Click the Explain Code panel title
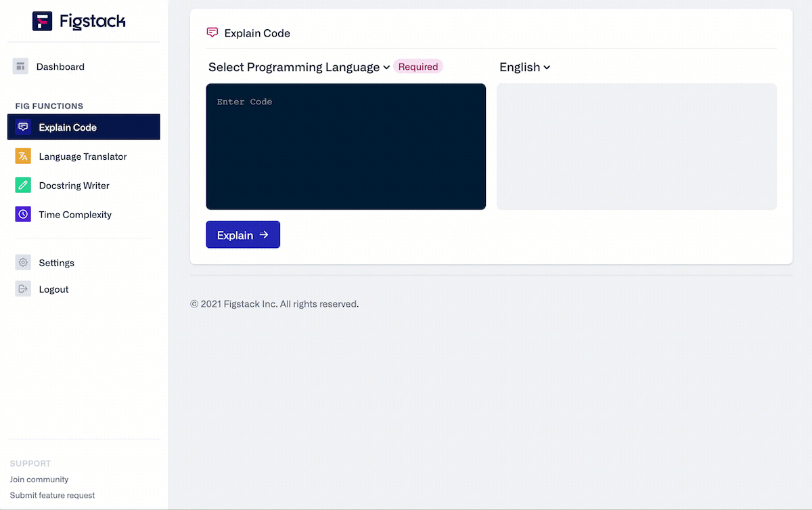Viewport: 812px width, 510px height. pos(257,33)
